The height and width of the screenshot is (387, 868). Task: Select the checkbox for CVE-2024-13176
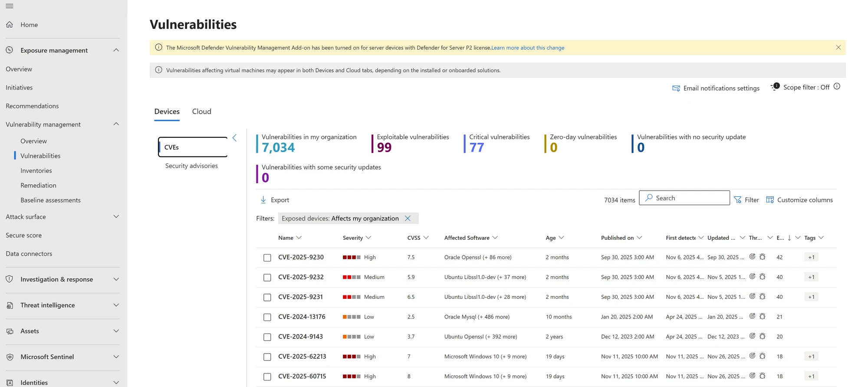[x=267, y=318]
